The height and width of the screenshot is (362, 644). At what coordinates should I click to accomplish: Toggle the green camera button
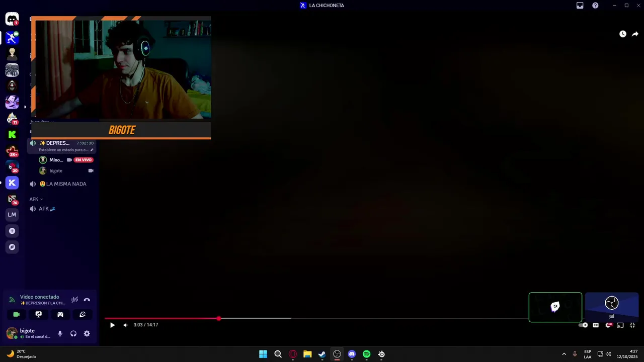(16, 314)
